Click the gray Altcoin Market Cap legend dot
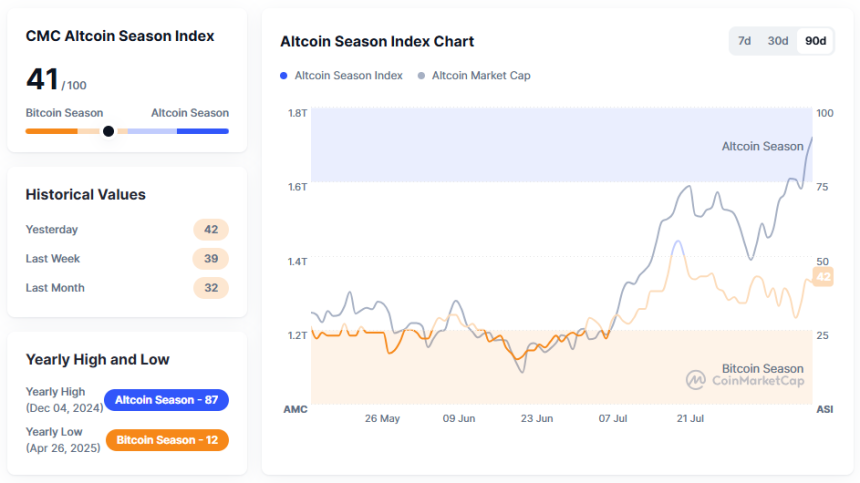 [x=421, y=75]
